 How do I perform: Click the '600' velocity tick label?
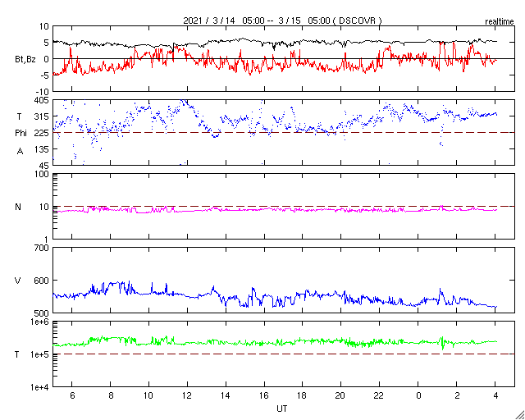43,281
